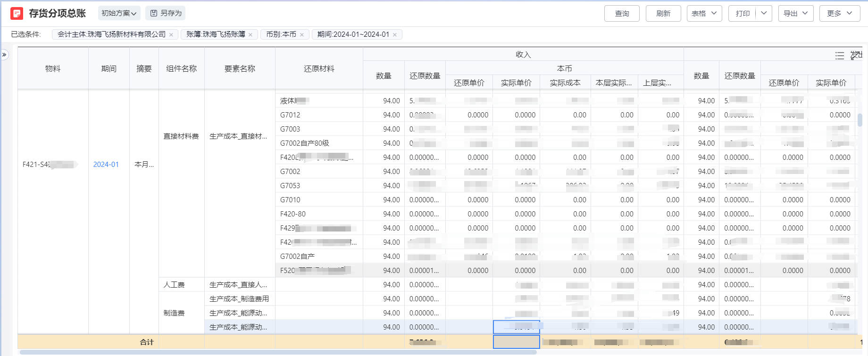Click the 要素名称 column header
868x356 pixels.
[240, 68]
